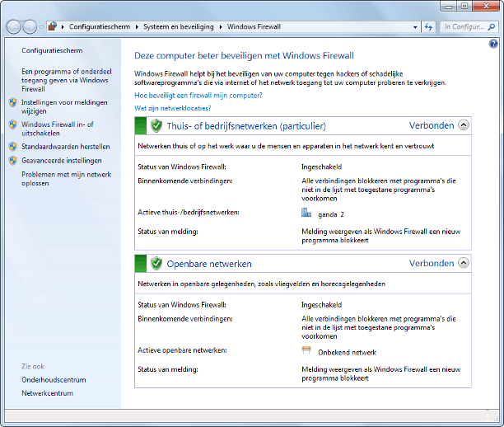Click the magnifier search icon

492,27
